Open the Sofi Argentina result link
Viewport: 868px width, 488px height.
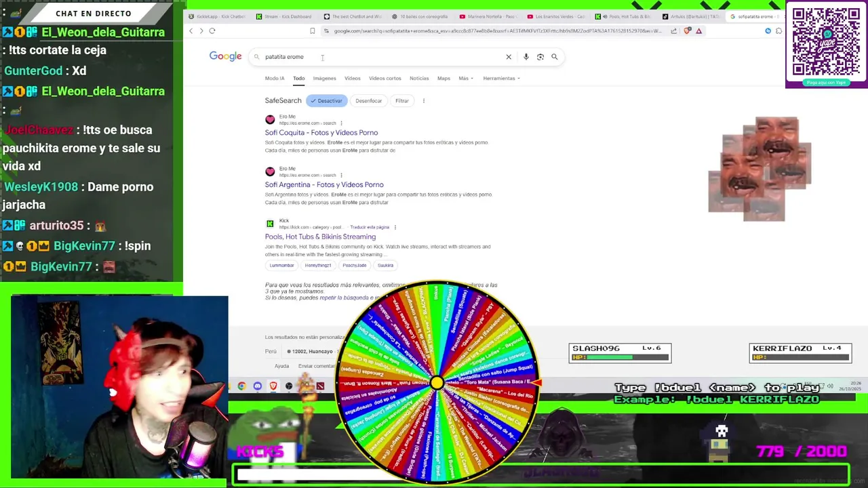(324, 185)
